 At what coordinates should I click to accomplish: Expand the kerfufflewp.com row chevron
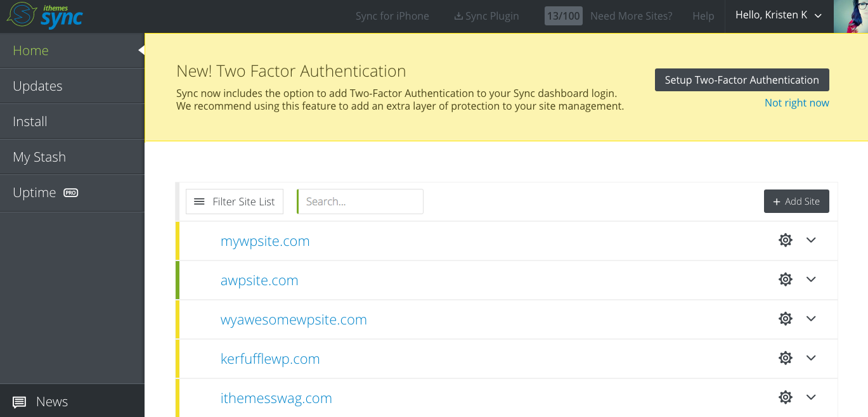click(x=811, y=358)
